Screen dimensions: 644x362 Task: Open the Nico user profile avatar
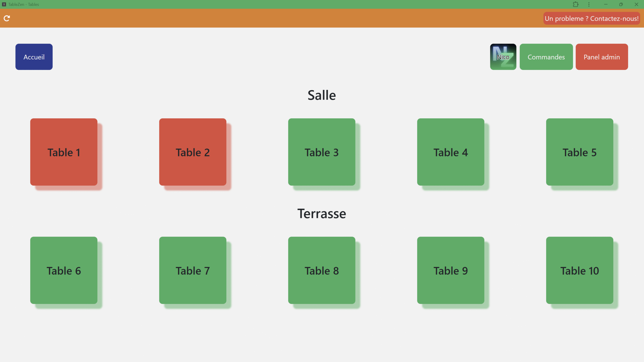coord(503,57)
